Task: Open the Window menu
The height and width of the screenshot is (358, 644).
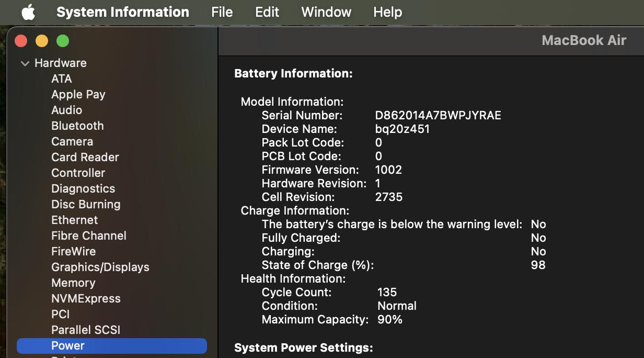Action: tap(326, 12)
